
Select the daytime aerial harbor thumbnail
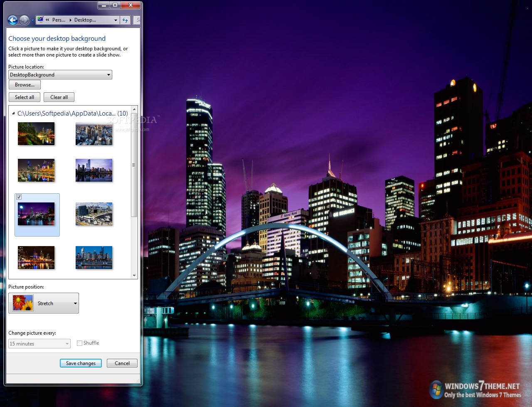click(x=94, y=214)
